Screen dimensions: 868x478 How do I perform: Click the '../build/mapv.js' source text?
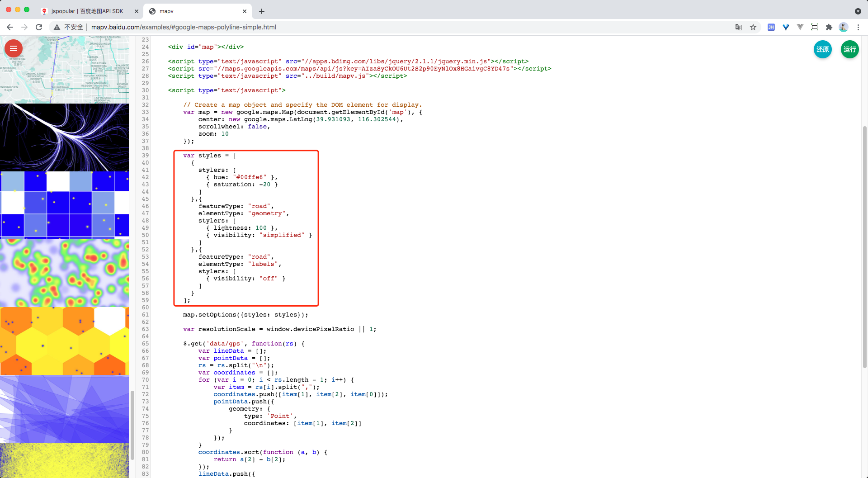335,76
